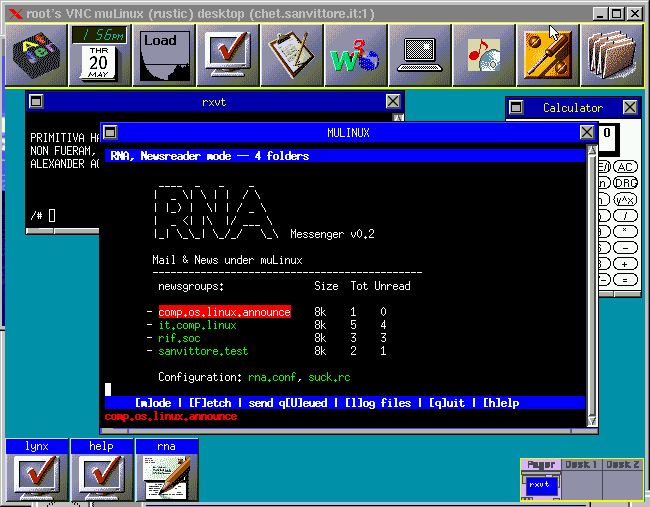Select the it.comp.linux newsgroup

pyautogui.click(x=197, y=325)
